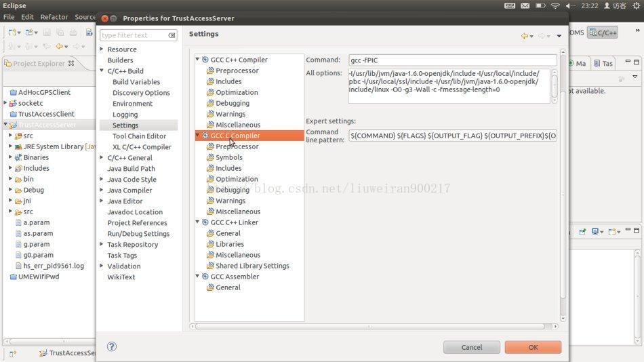The image size is (644, 362).
Task: Expand the Binaries node
Action: [x=10, y=157]
